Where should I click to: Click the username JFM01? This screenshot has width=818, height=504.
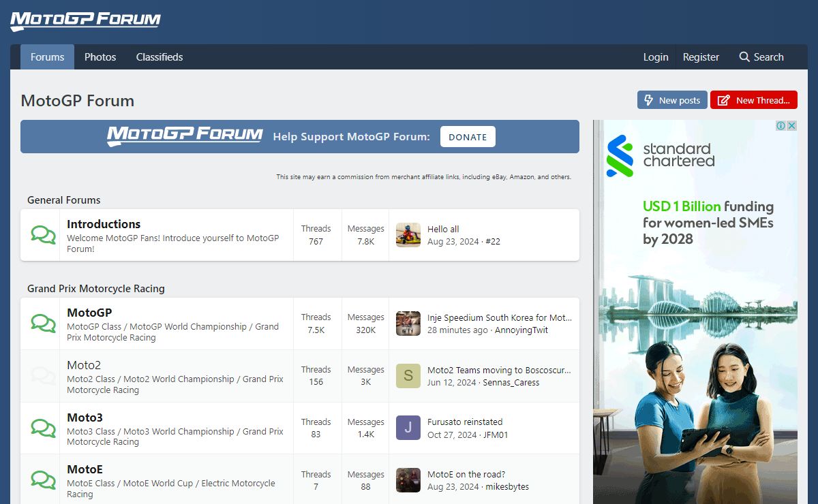coord(496,435)
